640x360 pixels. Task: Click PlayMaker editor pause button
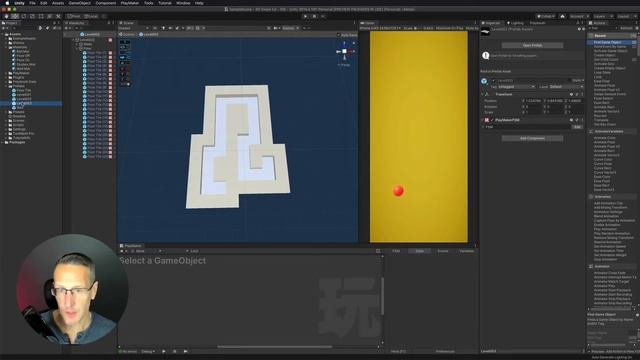[175, 351]
